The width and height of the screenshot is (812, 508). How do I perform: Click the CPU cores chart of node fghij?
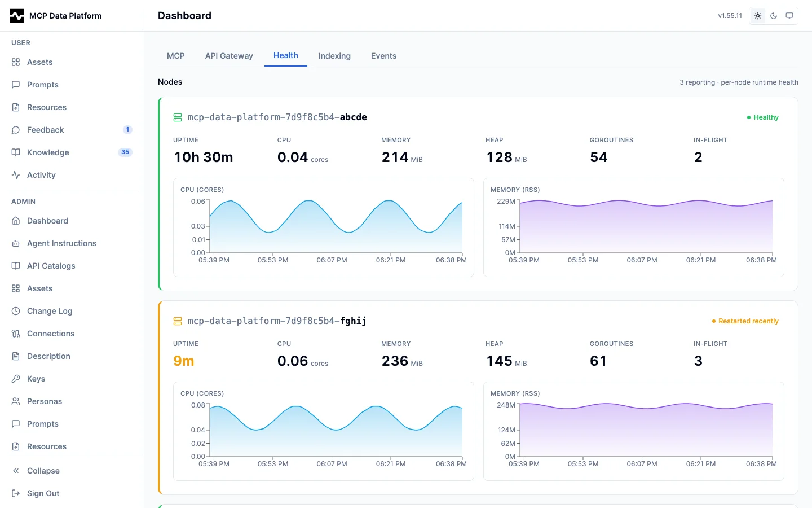(x=324, y=431)
